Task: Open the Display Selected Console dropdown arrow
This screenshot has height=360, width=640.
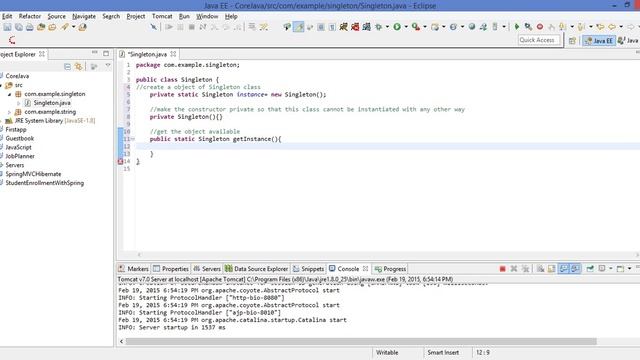Action: tap(611, 269)
